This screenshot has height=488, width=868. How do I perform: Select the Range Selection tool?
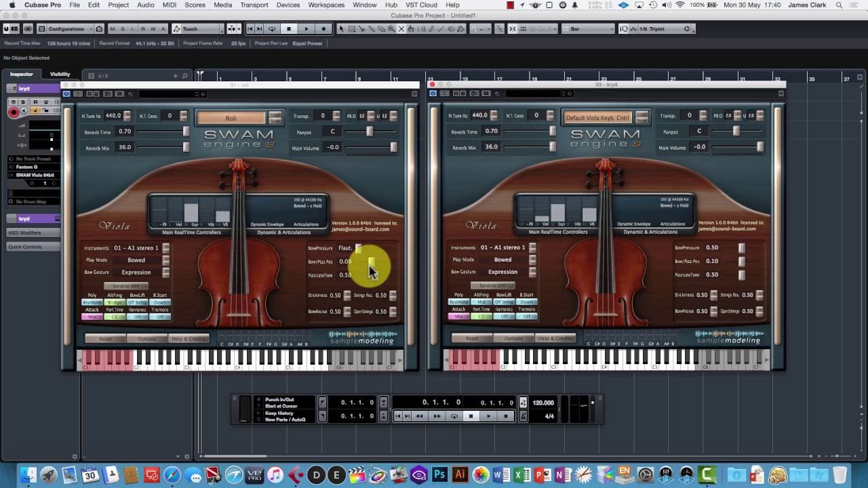(x=351, y=29)
